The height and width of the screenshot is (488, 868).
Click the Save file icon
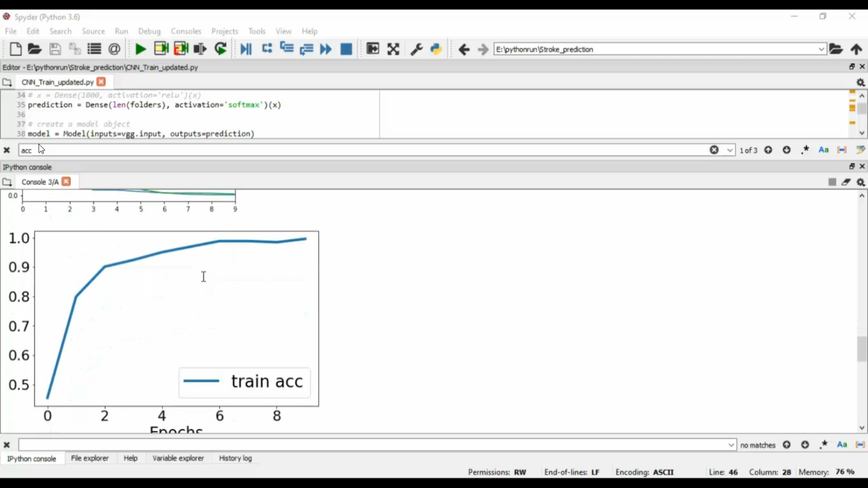pos(55,49)
